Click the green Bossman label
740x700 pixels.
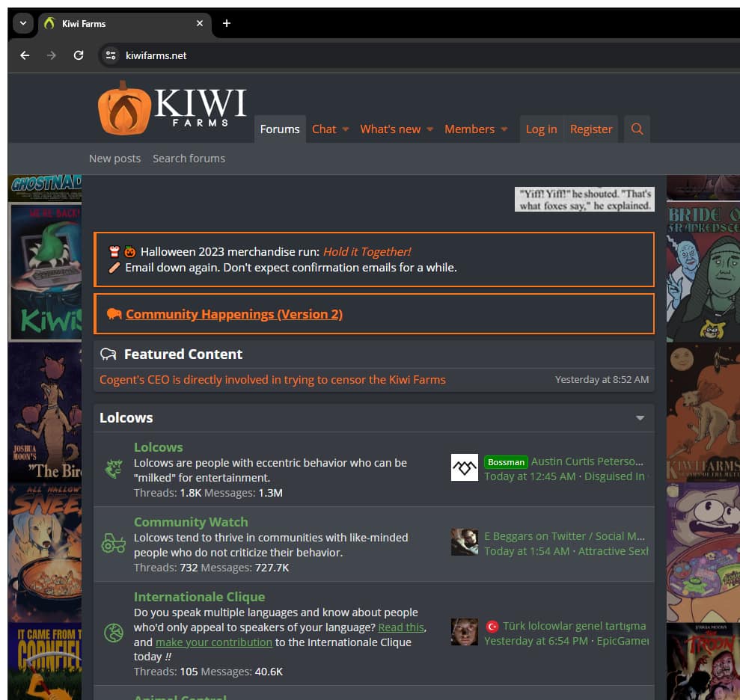(x=506, y=462)
